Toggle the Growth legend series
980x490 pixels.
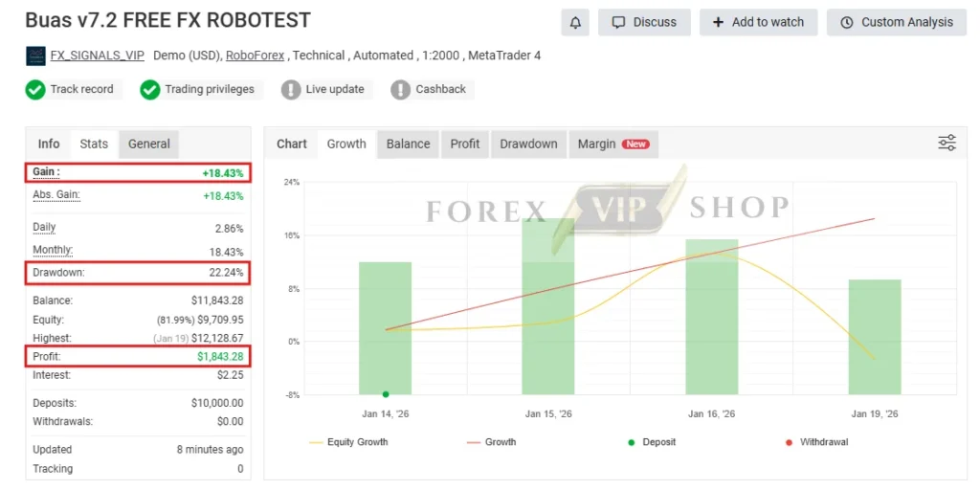coord(492,442)
